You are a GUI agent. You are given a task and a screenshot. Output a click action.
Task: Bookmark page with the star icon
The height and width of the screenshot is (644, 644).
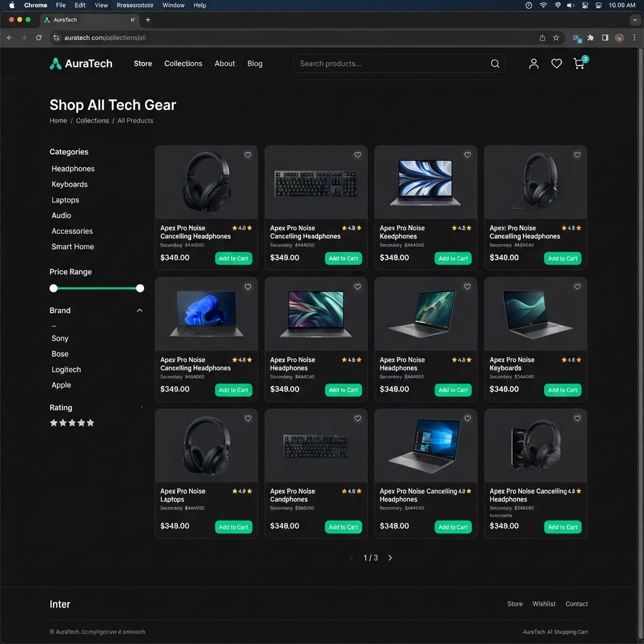click(x=556, y=38)
